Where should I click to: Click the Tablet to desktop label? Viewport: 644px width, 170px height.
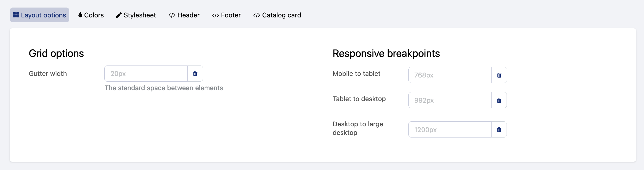(359, 99)
